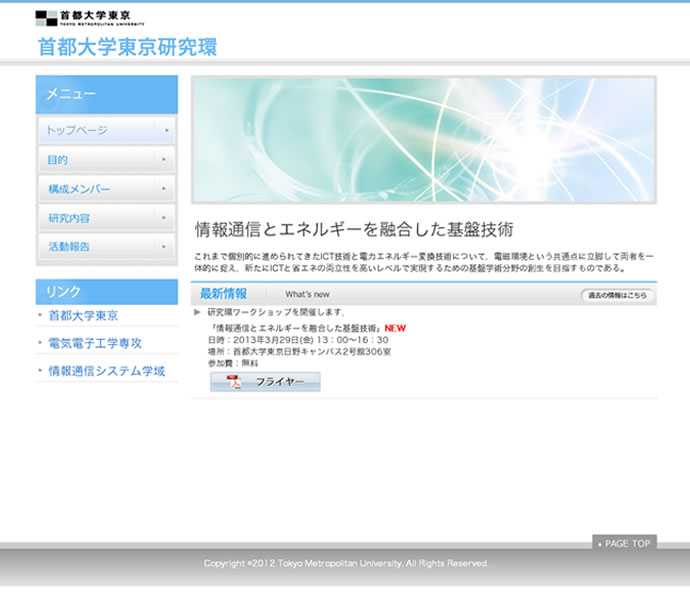The image size is (690, 600).
Task: Click the リンク sidebar header
Action: [x=107, y=291]
